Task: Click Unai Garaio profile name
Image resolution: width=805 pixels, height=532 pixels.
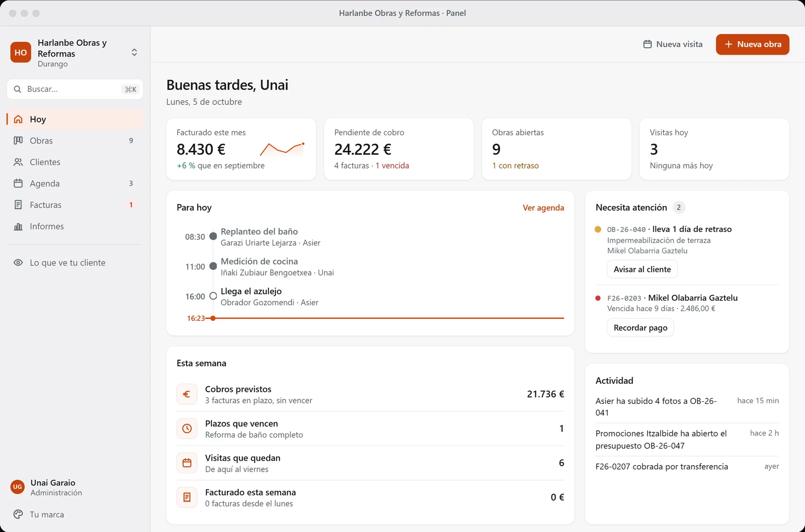Action: coord(53,483)
